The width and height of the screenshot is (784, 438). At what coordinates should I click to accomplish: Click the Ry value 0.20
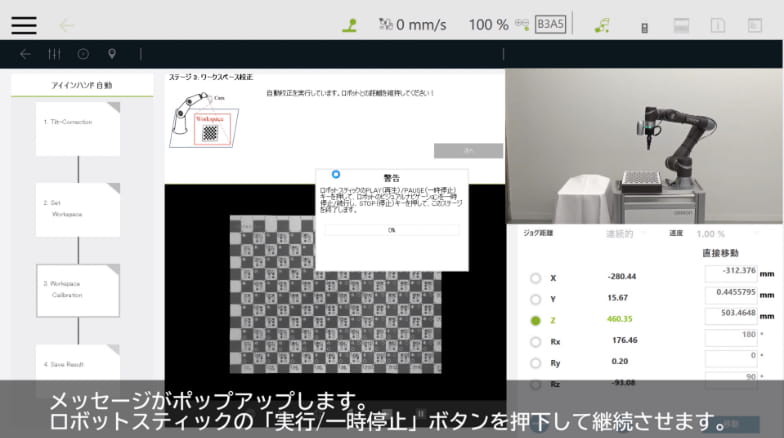620,361
